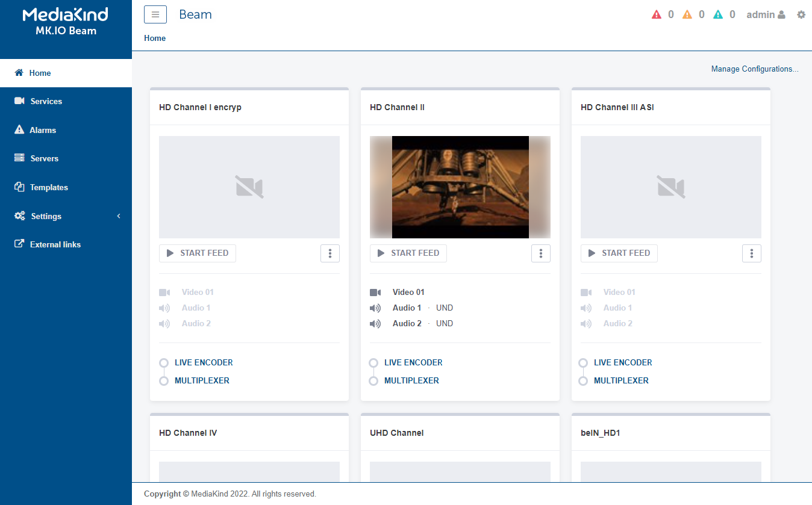The image size is (812, 505).
Task: Open Services in the sidebar
Action: (46, 101)
